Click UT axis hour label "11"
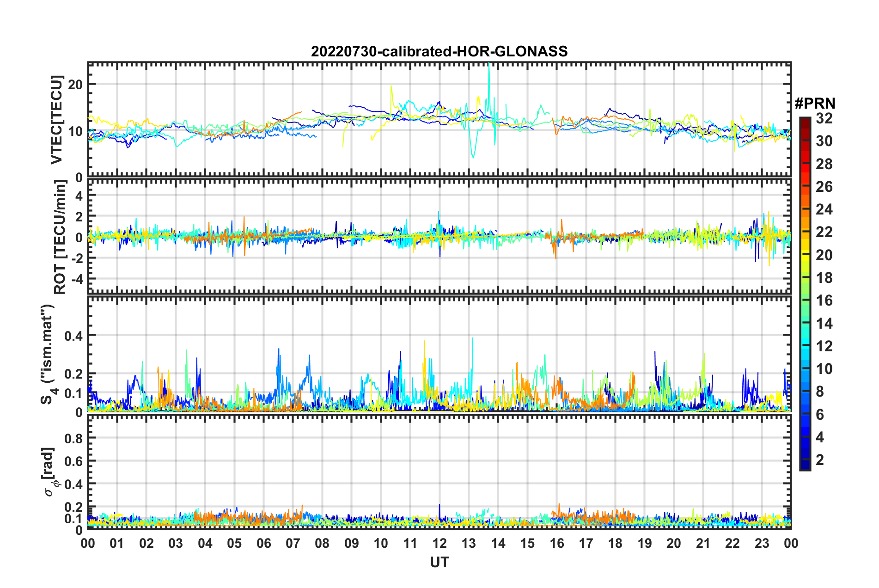This screenshot has height=588, width=879. [410, 543]
